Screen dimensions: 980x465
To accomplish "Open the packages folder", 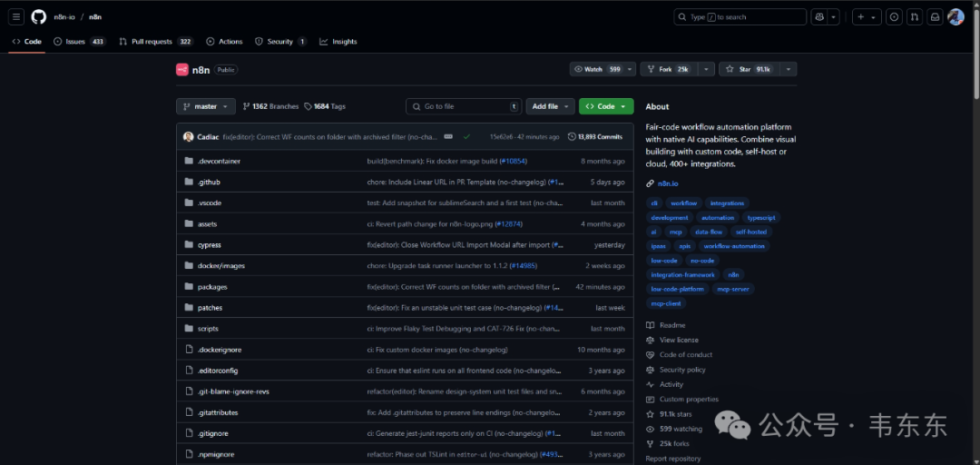I will click(x=212, y=287).
